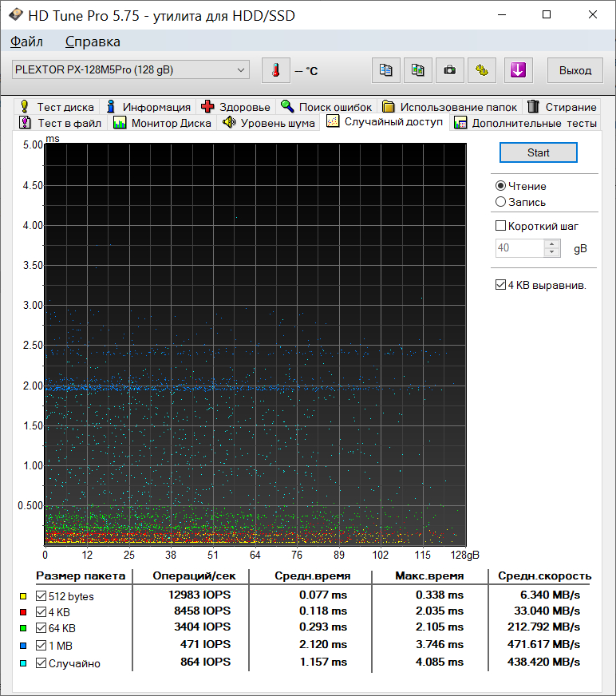Screen dimensions: 616x696
Task: Select the Запись radio button
Action: [500, 202]
